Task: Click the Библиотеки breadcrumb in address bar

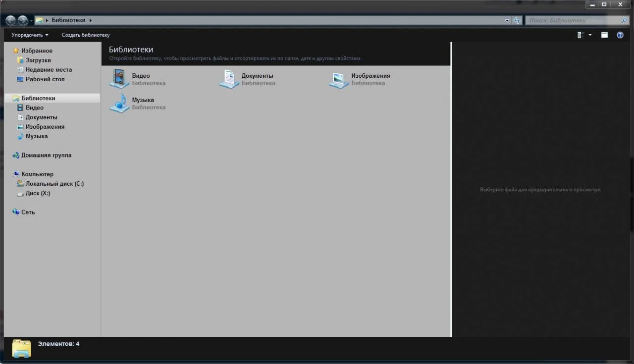Action: [68, 20]
